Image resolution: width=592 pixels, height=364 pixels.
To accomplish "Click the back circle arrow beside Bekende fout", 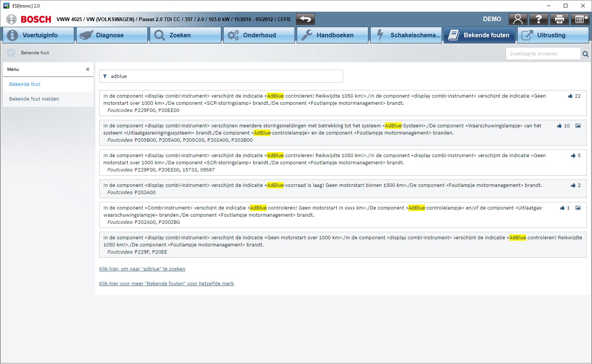I will 11,53.
